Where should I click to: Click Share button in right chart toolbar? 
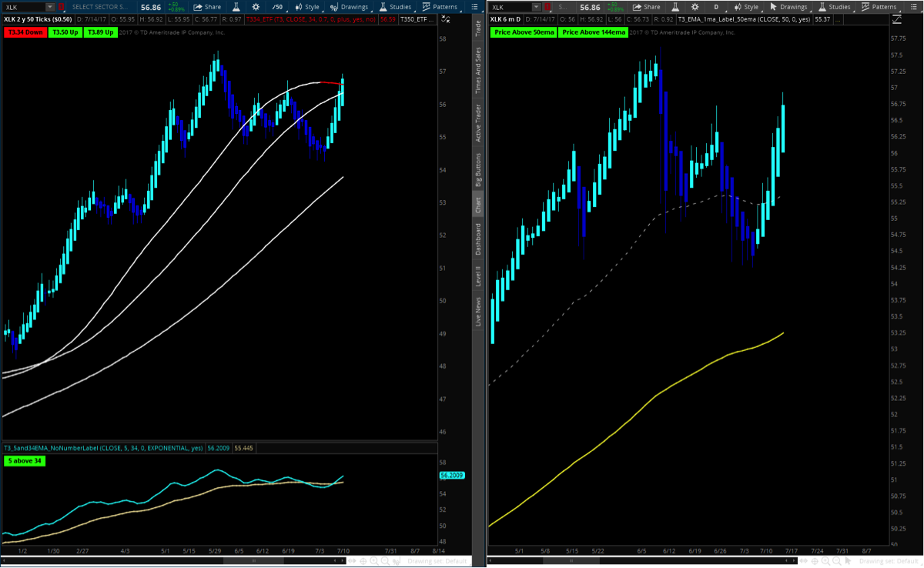647,7
